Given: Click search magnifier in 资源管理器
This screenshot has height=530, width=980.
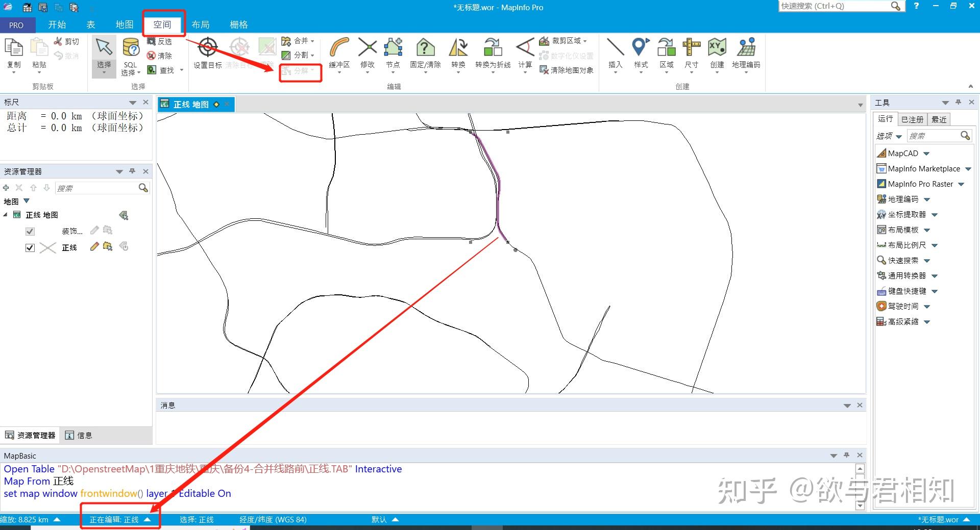Looking at the screenshot, I should 143,188.
